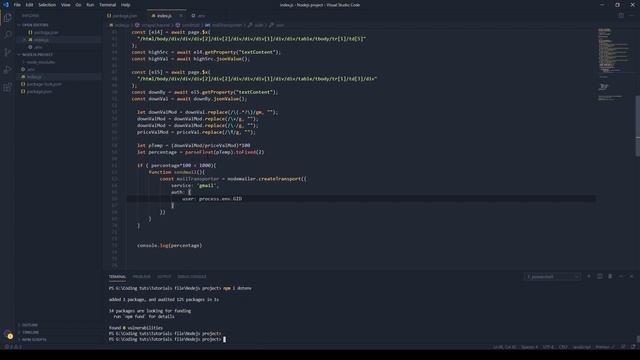This screenshot has width=640, height=360.
Task: Open the Selection menu
Action: (x=47, y=5)
